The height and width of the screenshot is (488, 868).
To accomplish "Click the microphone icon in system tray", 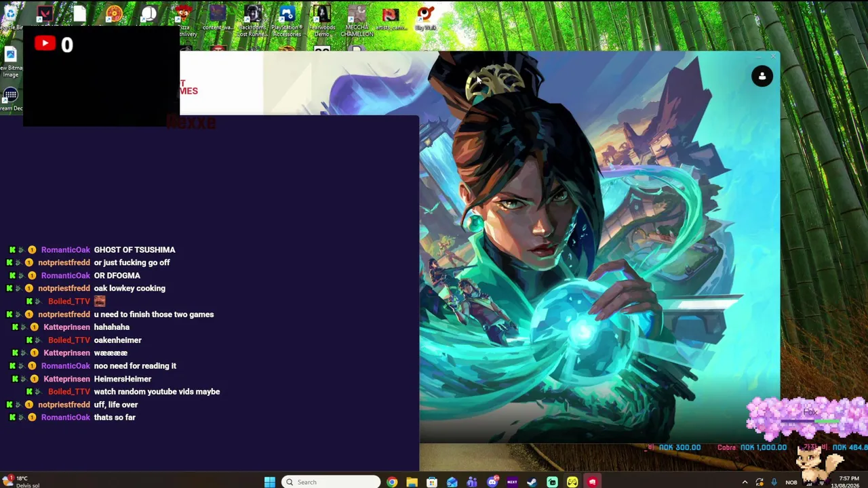I will 774,482.
